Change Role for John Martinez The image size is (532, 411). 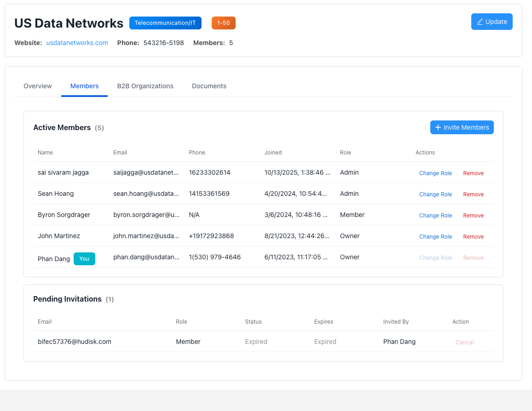tap(435, 236)
